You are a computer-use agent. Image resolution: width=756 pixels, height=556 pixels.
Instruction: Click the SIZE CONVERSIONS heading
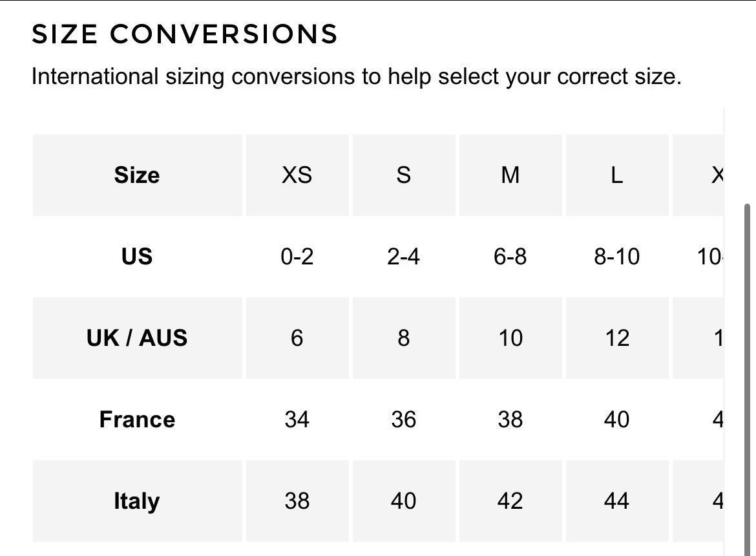(185, 34)
